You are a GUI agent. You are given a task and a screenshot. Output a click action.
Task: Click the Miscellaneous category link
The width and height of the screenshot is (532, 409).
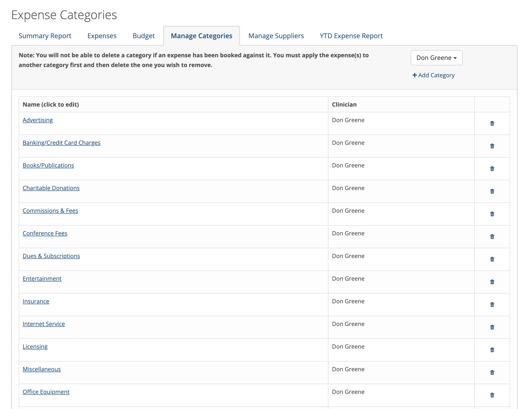coord(42,369)
